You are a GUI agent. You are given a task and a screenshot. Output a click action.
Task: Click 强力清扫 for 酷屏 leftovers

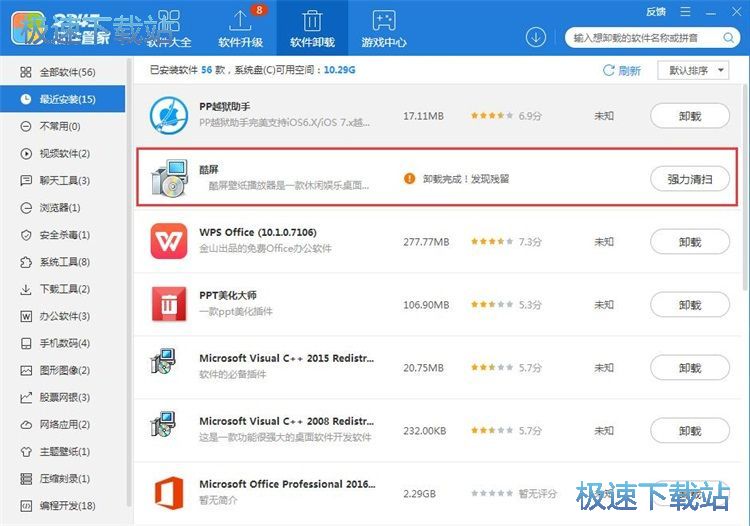[x=690, y=179]
